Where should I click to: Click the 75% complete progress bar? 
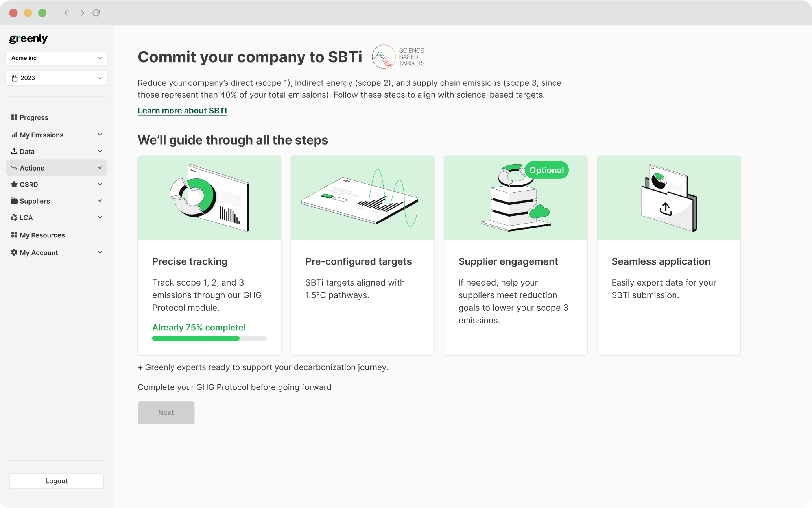(209, 338)
